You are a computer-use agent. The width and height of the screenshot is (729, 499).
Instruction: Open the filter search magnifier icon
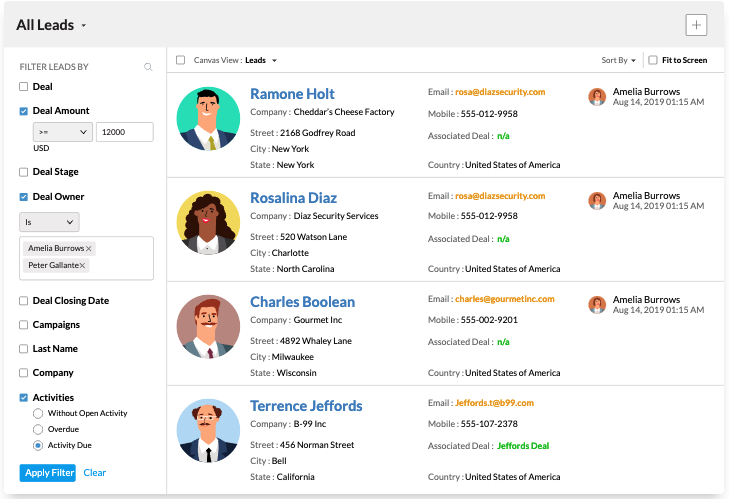coord(148,67)
